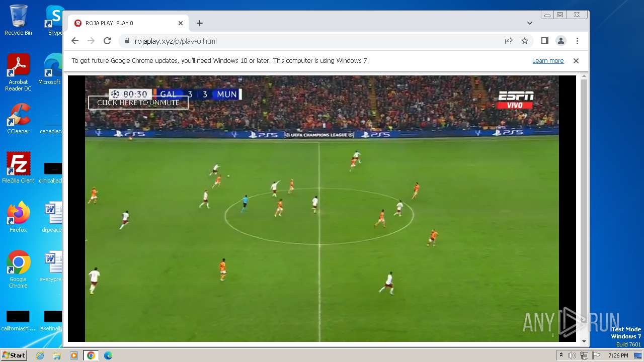Show hidden system tray icons
Viewport: 644px width, 362px height.
tap(561, 355)
